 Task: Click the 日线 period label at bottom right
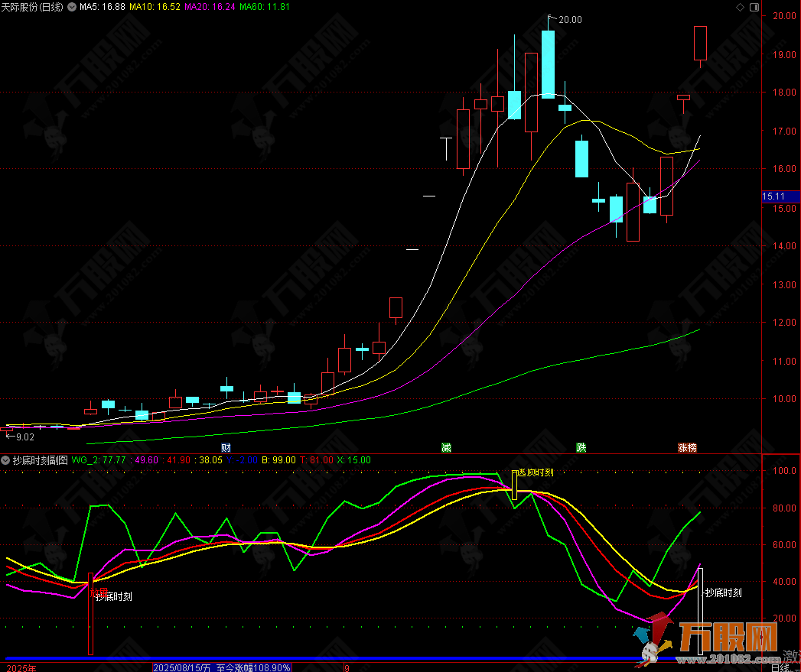click(780, 667)
